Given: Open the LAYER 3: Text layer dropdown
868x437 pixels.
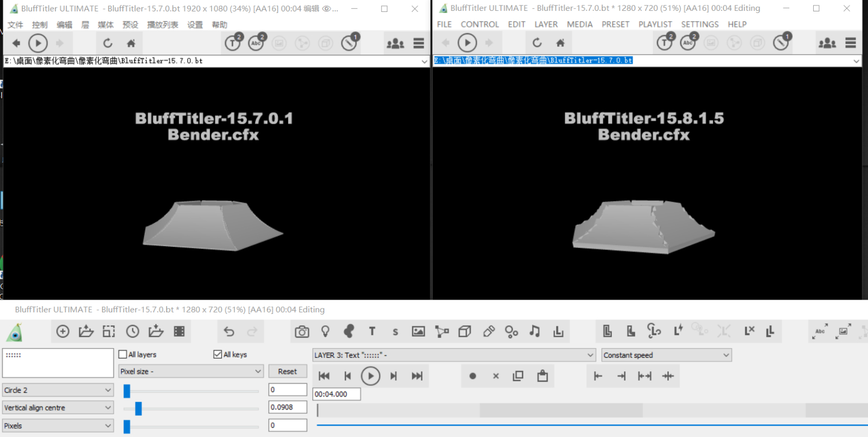Looking at the screenshot, I should [x=454, y=355].
